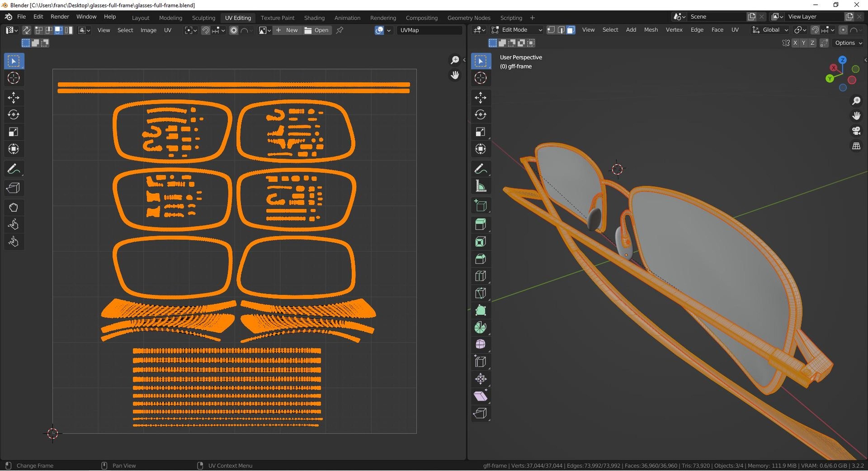Select the Move tool in UV editor toolbar
This screenshot has width=868, height=471.
click(14, 98)
